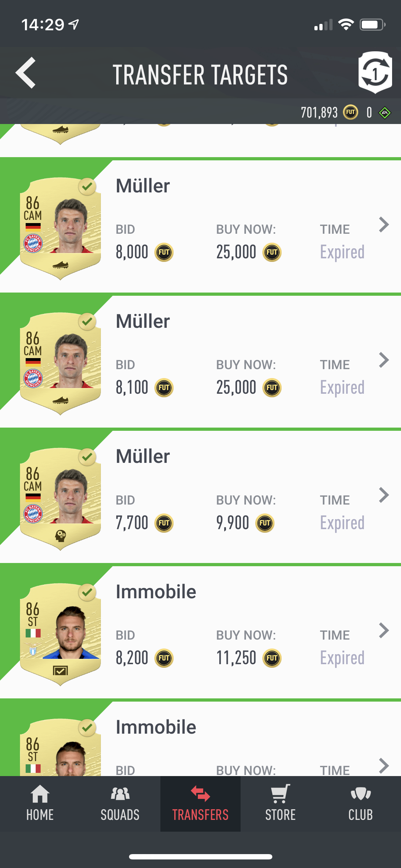The height and width of the screenshot is (868, 401).
Task: Go to the Club tab
Action: point(361,804)
